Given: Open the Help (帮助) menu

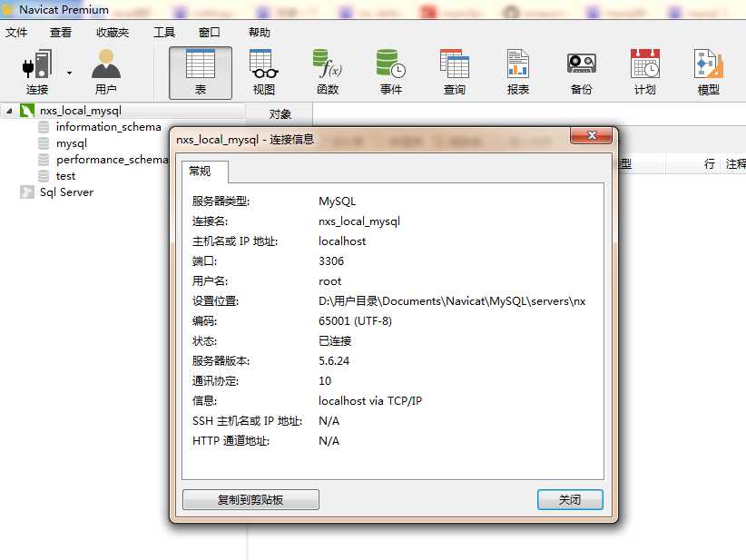Looking at the screenshot, I should [x=260, y=33].
